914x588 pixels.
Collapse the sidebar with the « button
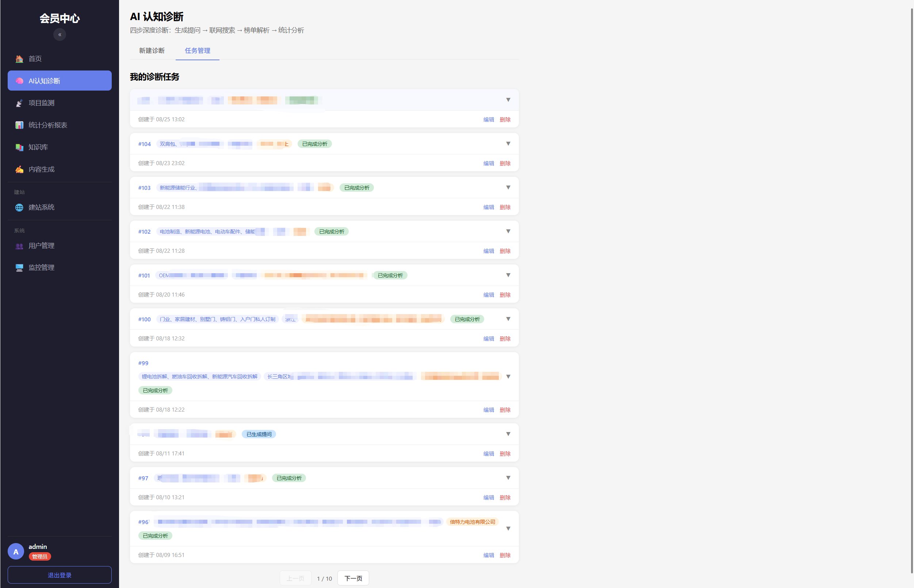coord(60,35)
